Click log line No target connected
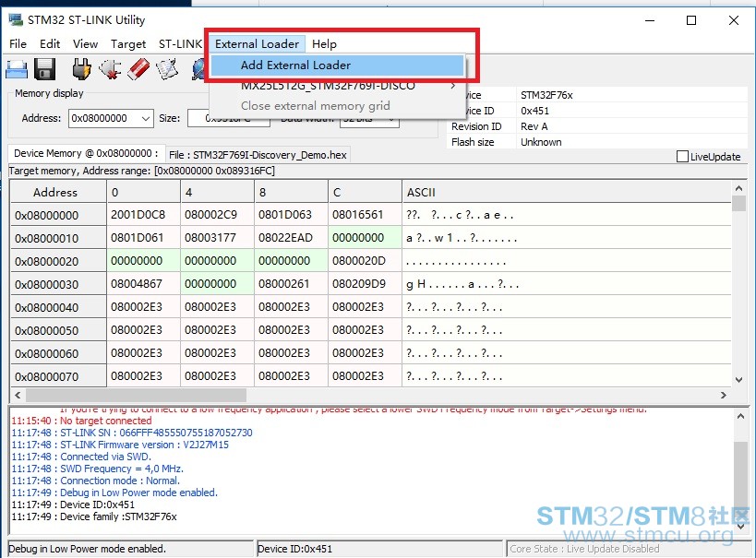The width and height of the screenshot is (756, 558). pos(81,421)
